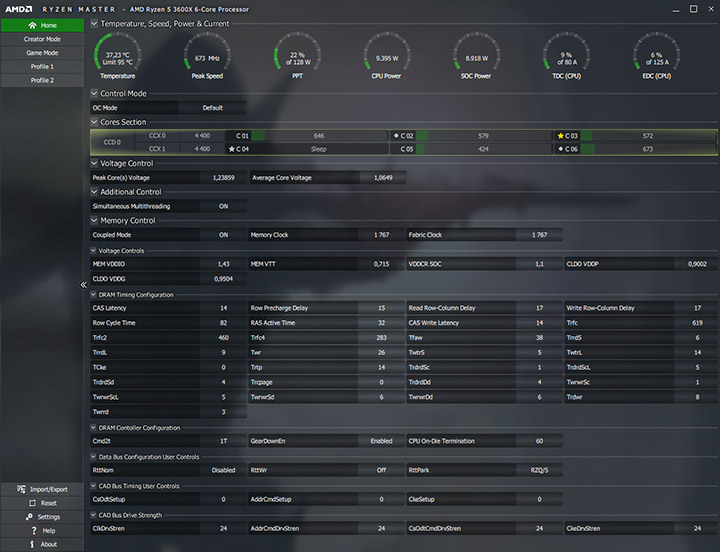720x552 pixels.
Task: Open Profile 1
Action: pyautogui.click(x=42, y=67)
